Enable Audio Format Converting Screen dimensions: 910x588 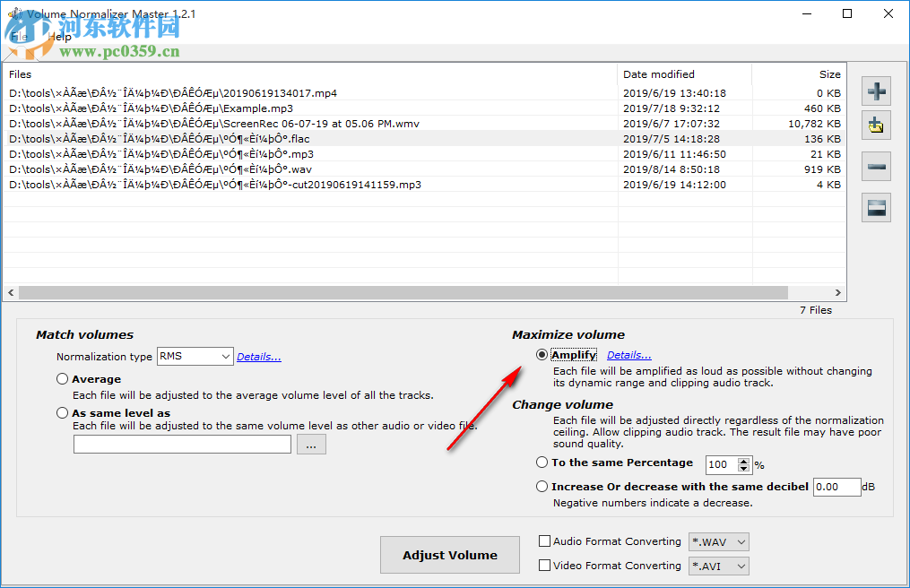[x=543, y=541]
